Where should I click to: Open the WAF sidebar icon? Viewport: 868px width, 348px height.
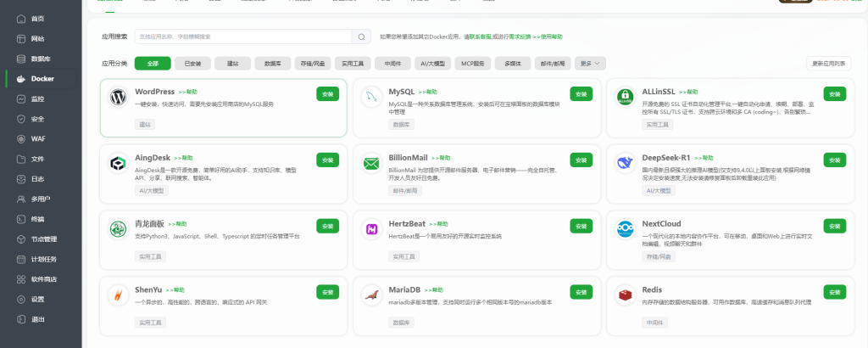pyautogui.click(x=21, y=139)
